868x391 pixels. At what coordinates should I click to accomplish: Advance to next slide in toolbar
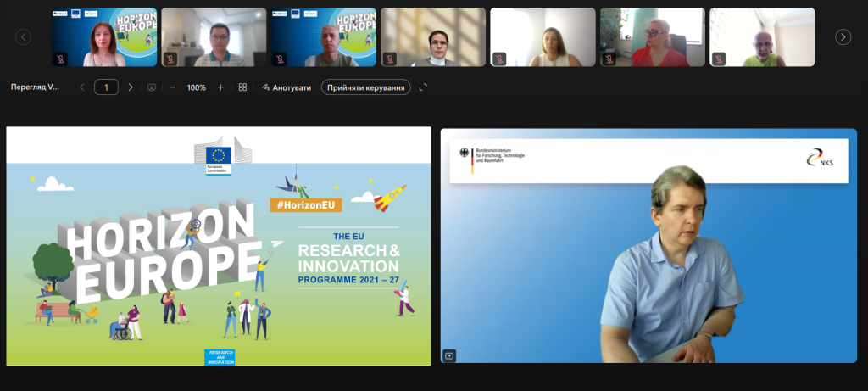[x=131, y=87]
